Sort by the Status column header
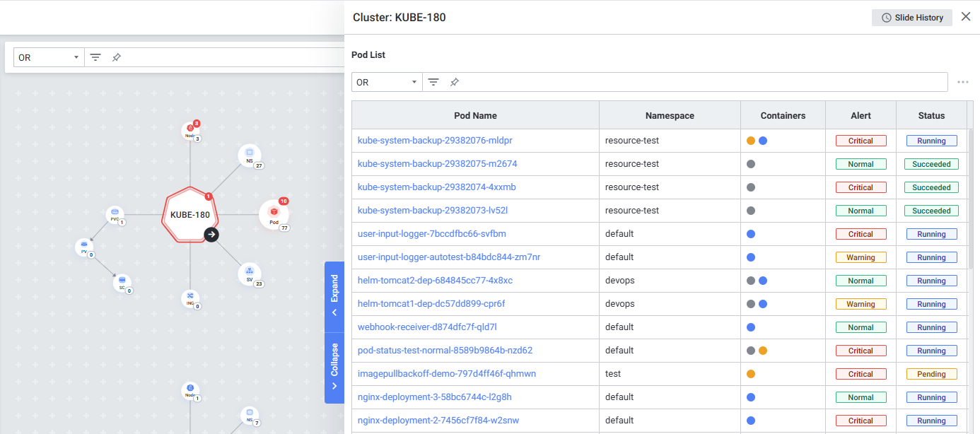Screen dimensions: 980x434 point(931,115)
